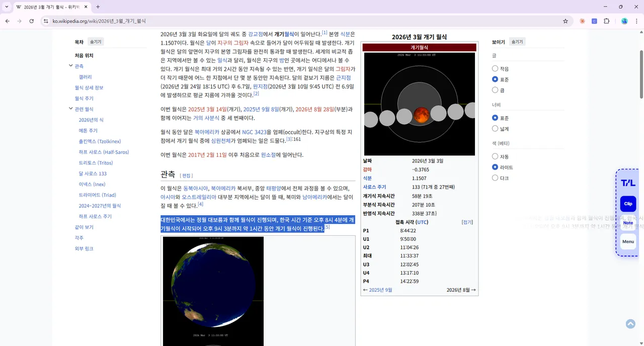644x346 pixels.
Task: Open the 사로스 주기 infobox link
Action: (x=374, y=187)
